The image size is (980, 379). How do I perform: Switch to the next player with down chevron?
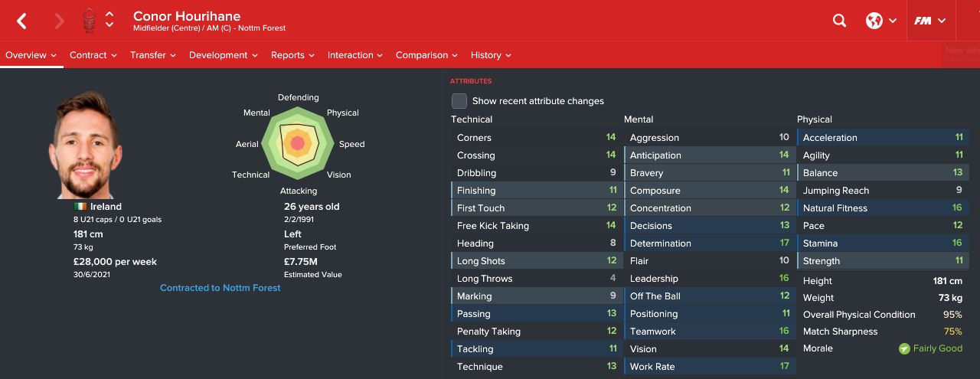(109, 26)
